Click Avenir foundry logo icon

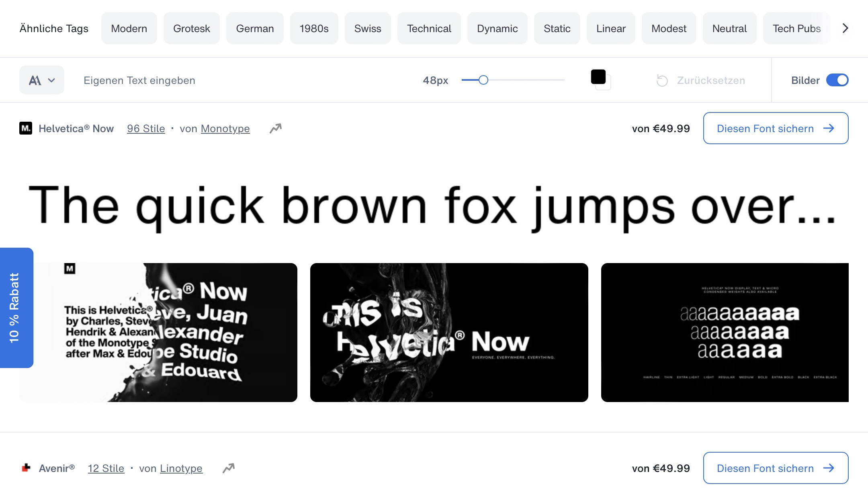pos(26,468)
